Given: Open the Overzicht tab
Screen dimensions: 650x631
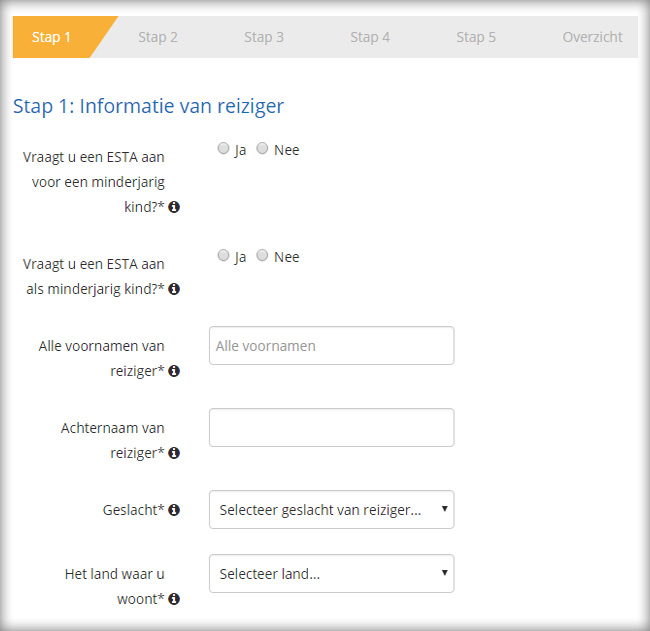Looking at the screenshot, I should pos(592,37).
